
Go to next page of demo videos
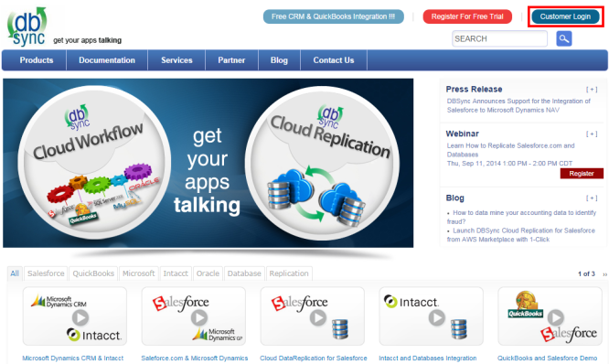[604, 274]
